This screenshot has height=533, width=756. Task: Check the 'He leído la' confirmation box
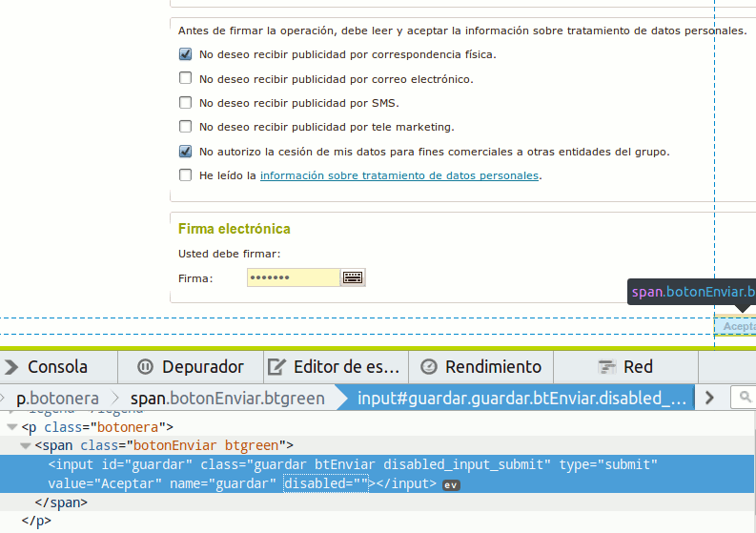pos(186,174)
